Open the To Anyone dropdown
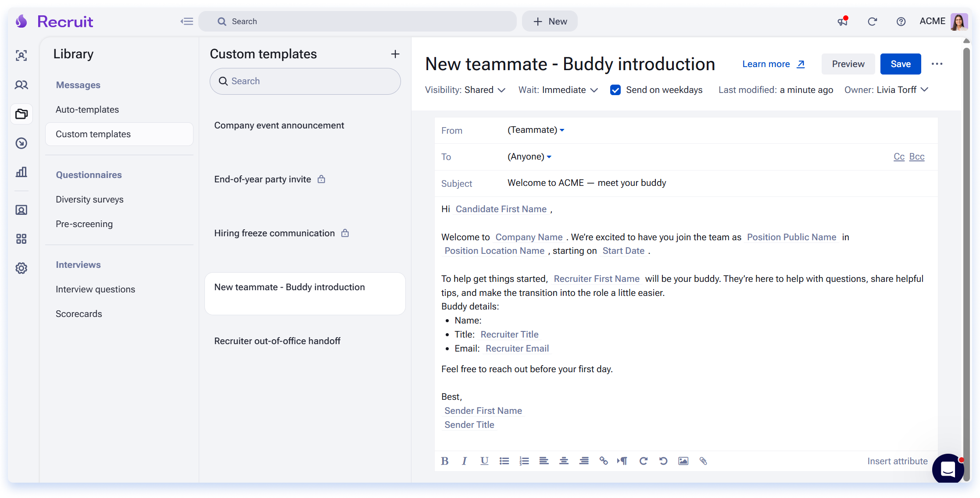Image resolution: width=980 pixels, height=498 pixels. (x=529, y=157)
